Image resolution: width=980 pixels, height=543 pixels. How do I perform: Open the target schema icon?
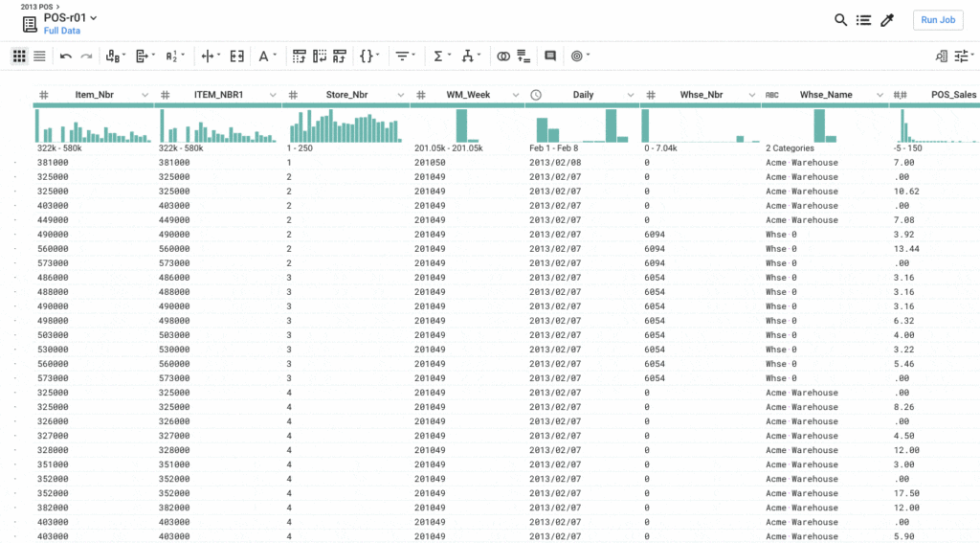pyautogui.click(x=580, y=57)
